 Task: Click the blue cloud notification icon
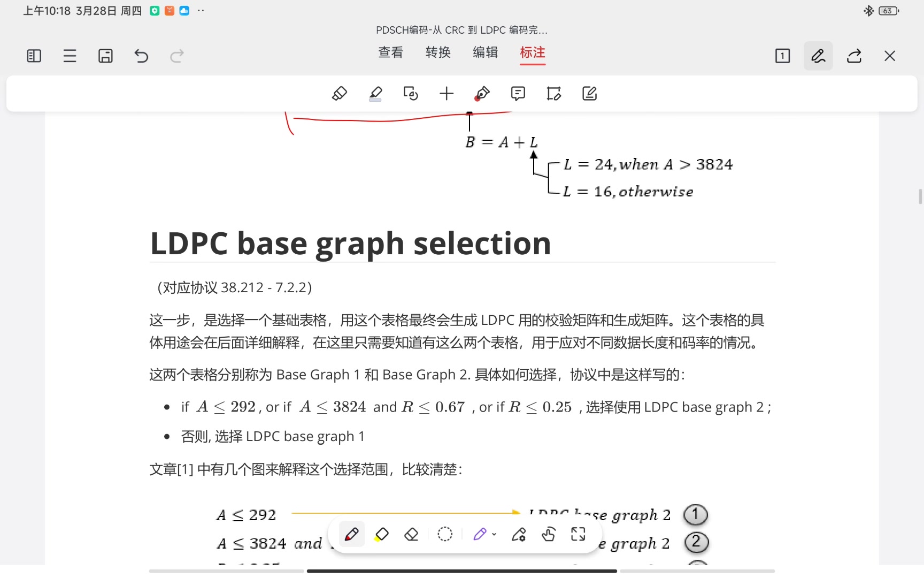[x=184, y=11]
